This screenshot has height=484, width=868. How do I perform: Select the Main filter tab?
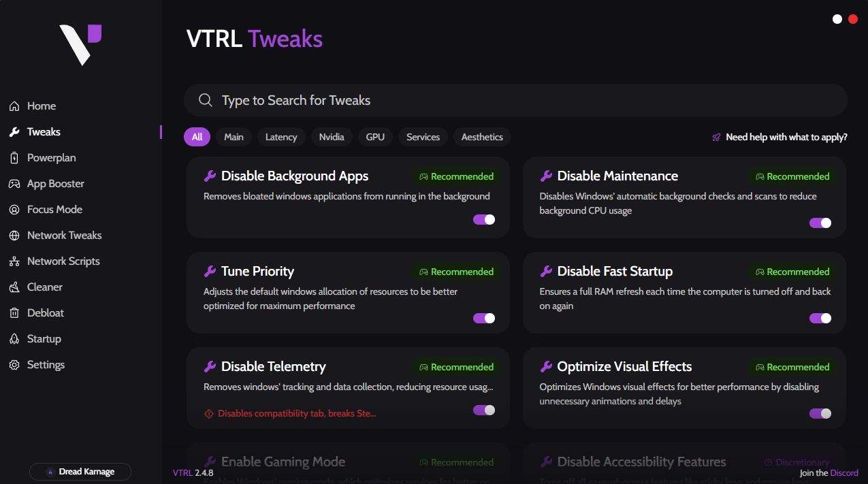pos(234,137)
